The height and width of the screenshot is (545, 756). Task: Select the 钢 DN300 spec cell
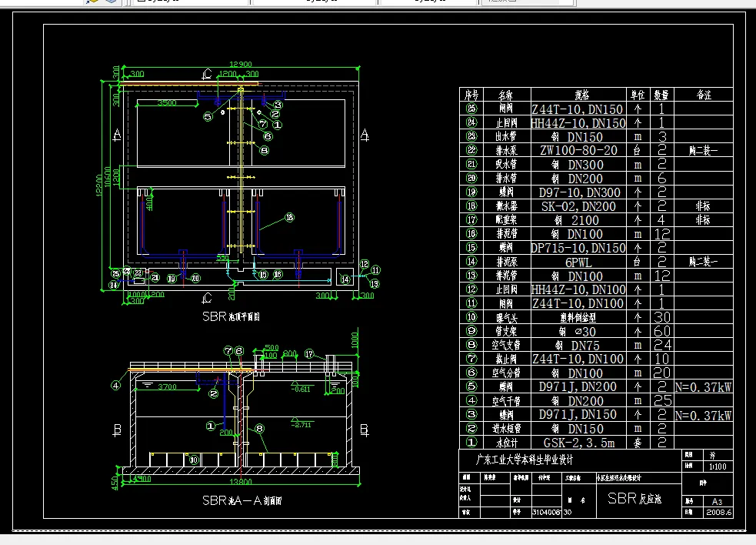(578, 164)
